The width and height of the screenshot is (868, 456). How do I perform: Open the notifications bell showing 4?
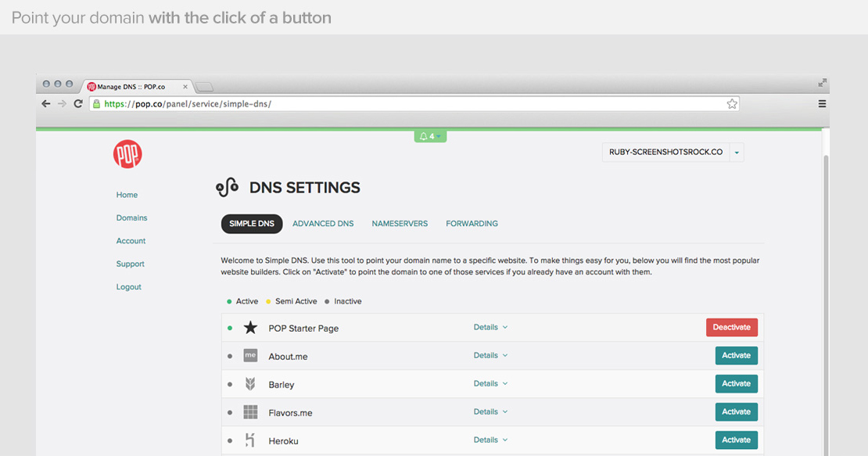point(430,136)
